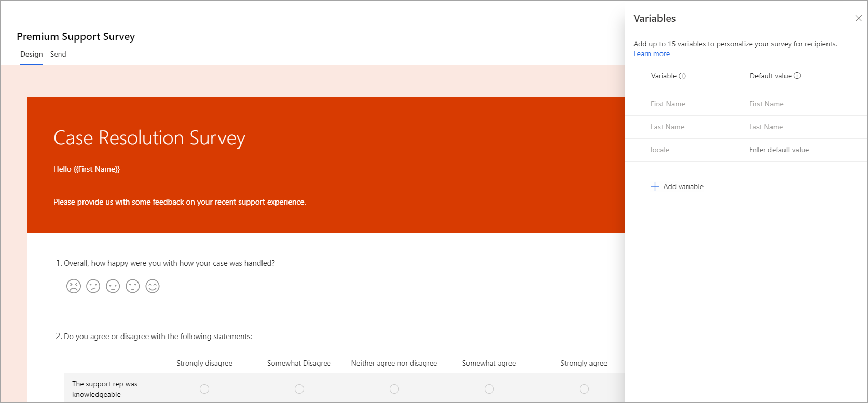Select the slightly unhappy face rating

pos(93,286)
